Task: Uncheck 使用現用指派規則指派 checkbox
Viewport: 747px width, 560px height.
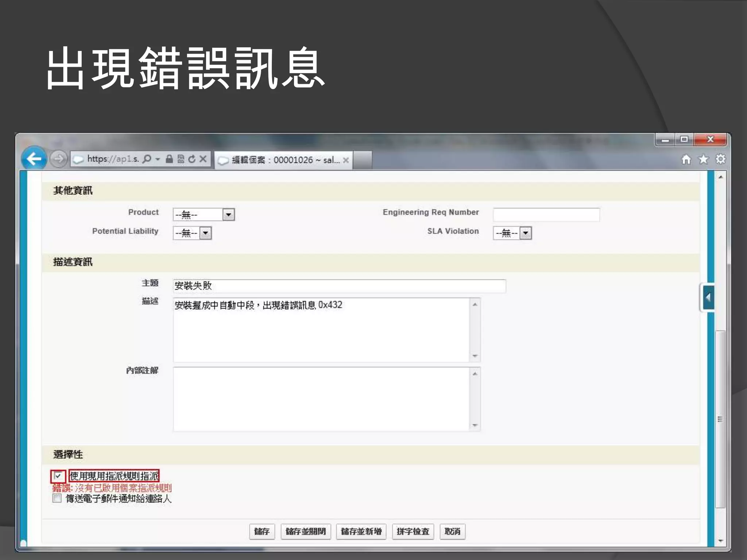Action: point(58,476)
